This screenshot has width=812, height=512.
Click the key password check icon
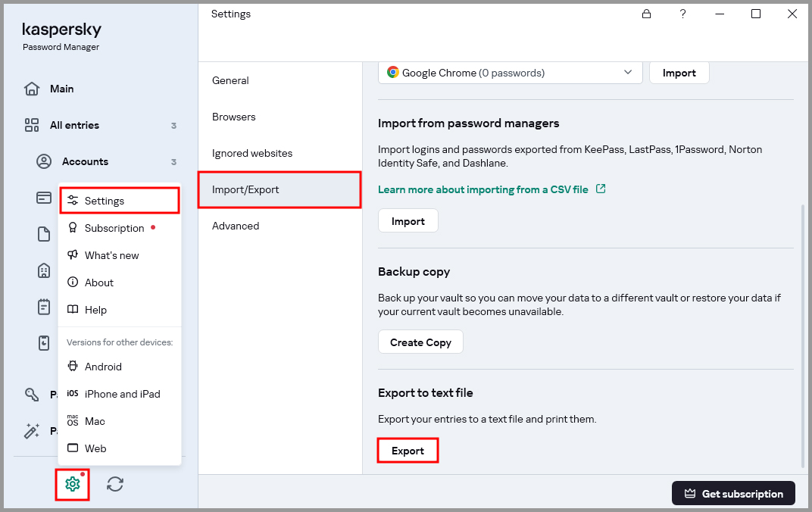[32, 395]
